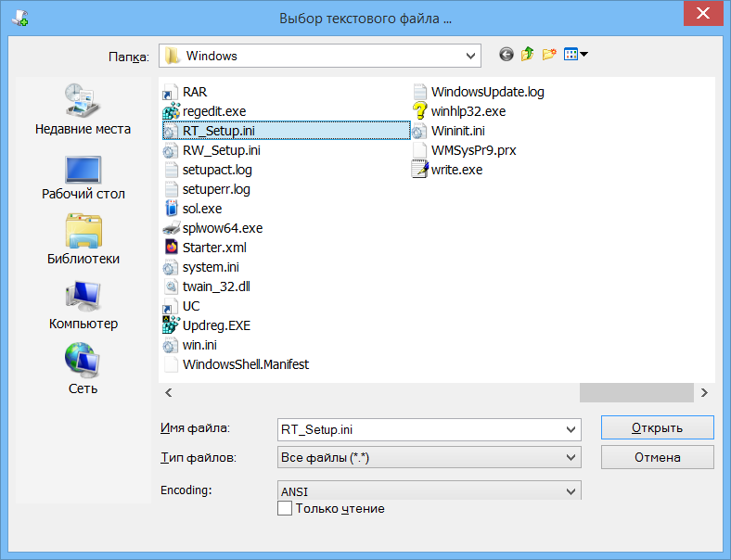Select Updreg.EXE file icon
This screenshot has height=560, width=731.
[171, 325]
